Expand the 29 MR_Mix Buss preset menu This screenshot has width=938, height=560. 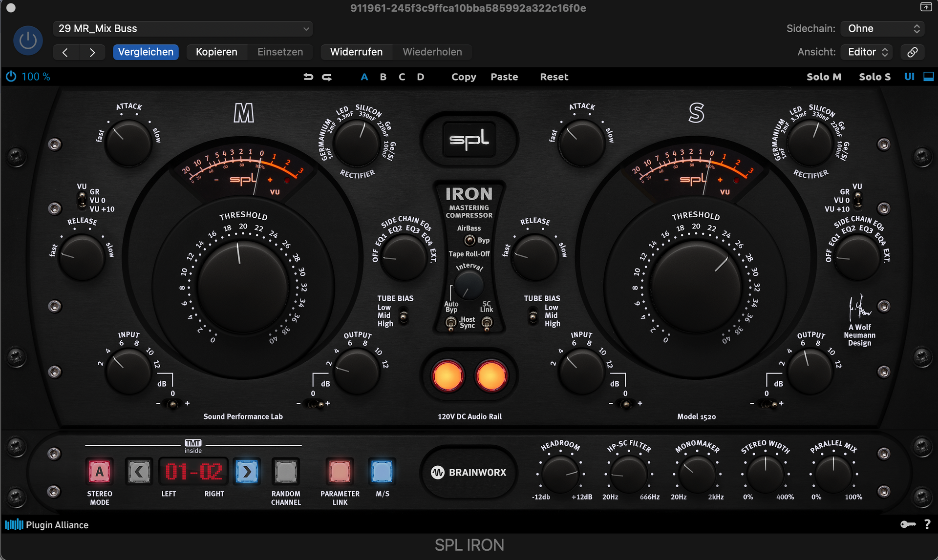pos(183,28)
